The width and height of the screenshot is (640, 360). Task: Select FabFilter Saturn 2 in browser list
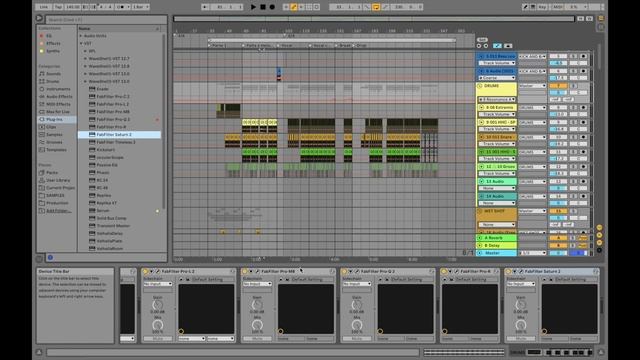coord(114,135)
